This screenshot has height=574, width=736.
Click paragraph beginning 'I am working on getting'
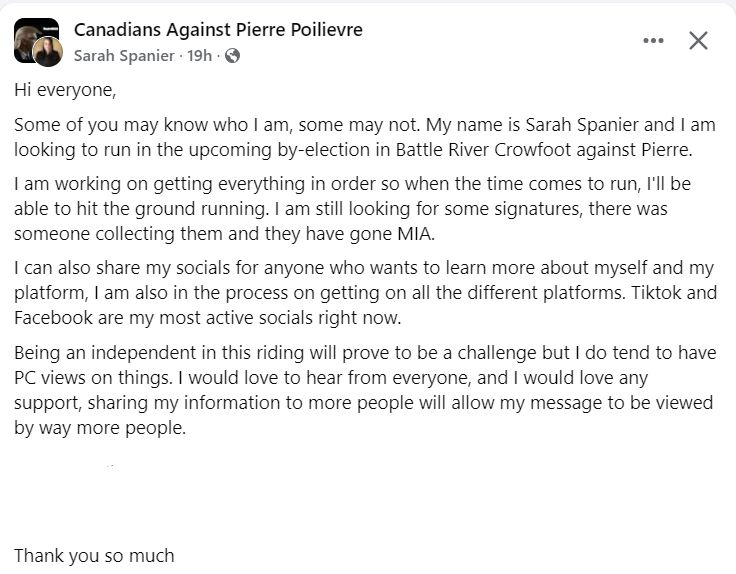[x=353, y=208]
